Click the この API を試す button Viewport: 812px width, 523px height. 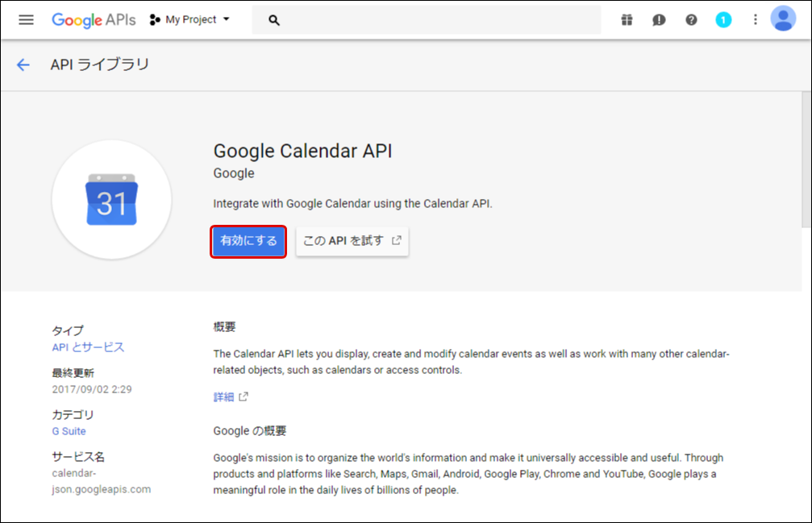(x=352, y=241)
